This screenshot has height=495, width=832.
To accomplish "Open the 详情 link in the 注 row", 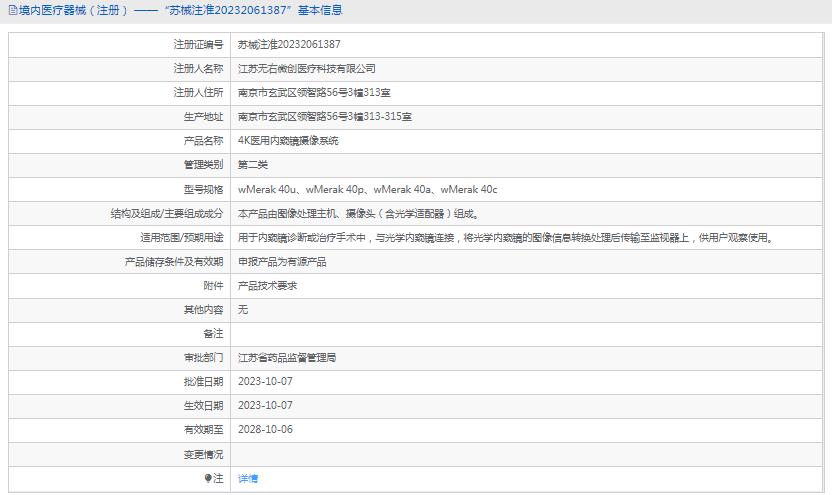I will pos(248,479).
